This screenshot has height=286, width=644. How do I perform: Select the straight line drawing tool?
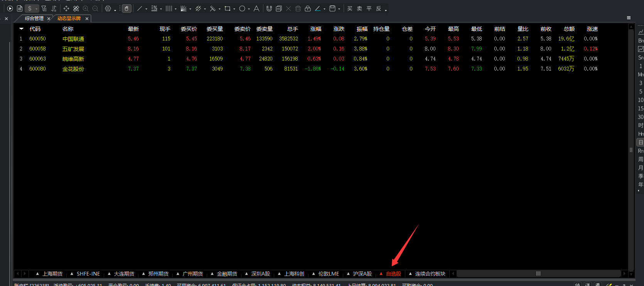(x=140, y=8)
